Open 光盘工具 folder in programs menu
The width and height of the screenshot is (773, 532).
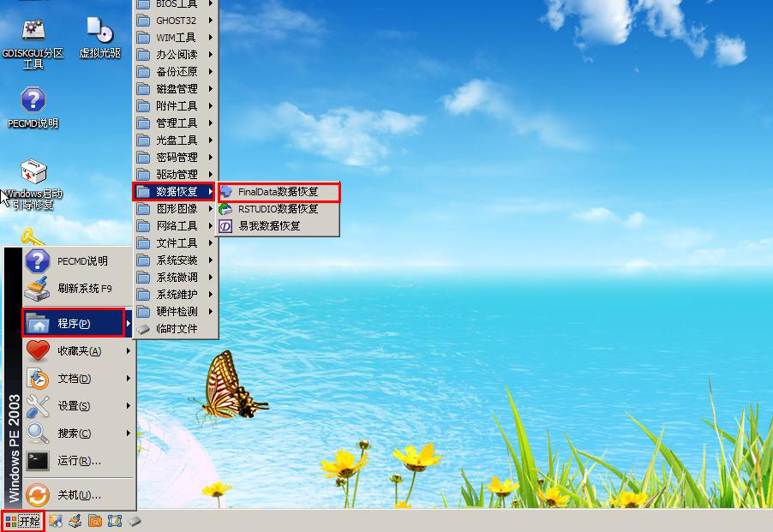[176, 140]
